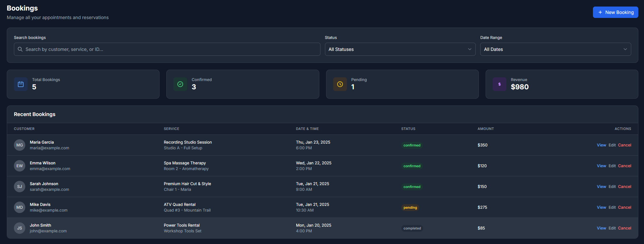Click the green checkmark Confirmed icon

pos(180,84)
